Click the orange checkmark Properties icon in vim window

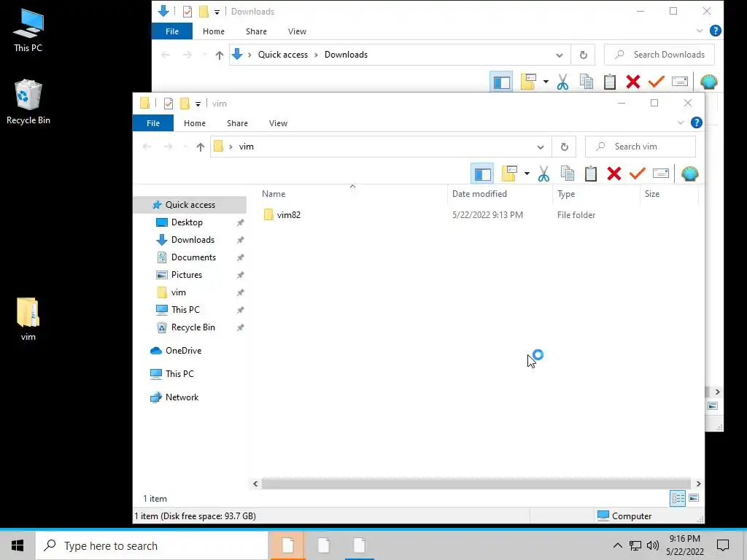click(x=638, y=174)
